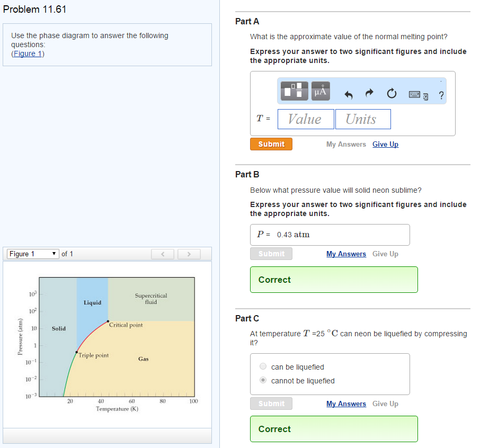Open the Figure 1 hyperlink
The width and height of the screenshot is (480, 448).
(27, 53)
